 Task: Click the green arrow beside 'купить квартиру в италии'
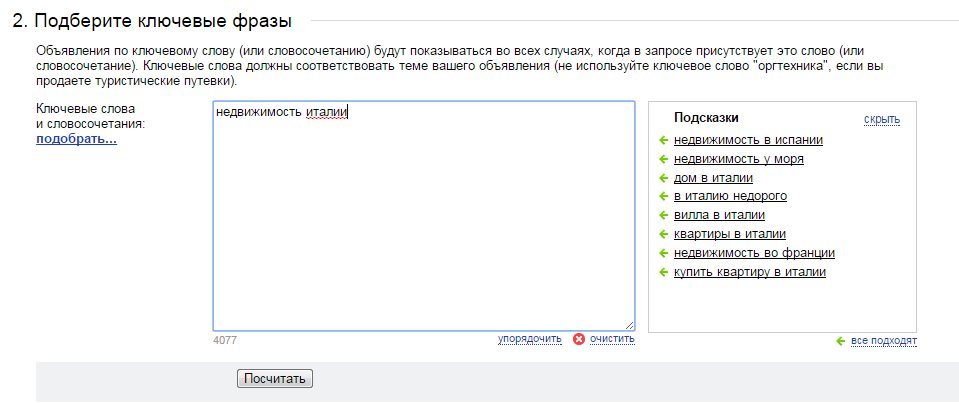(663, 272)
